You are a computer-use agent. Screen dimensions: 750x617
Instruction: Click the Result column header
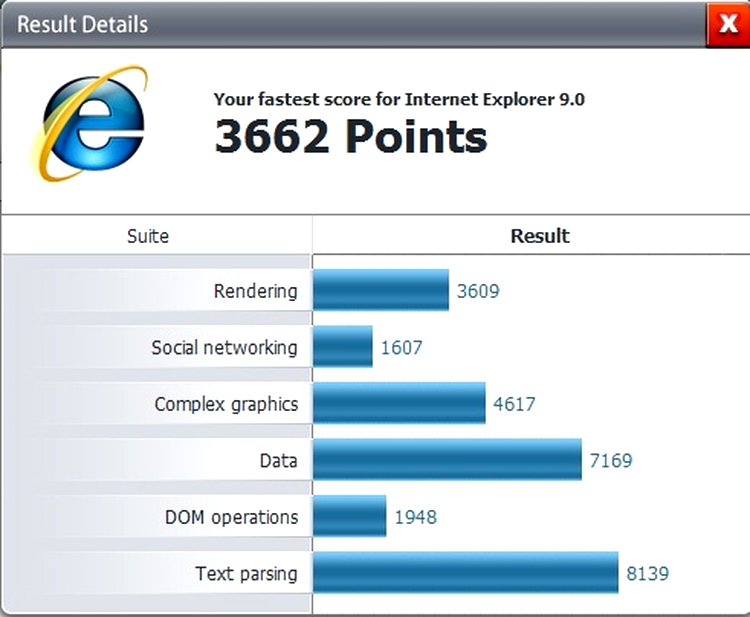click(540, 236)
